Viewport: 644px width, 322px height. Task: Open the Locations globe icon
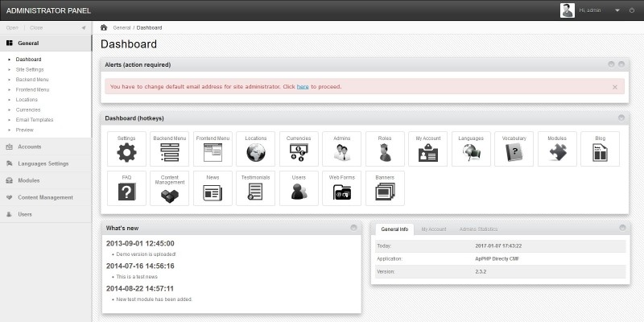point(256,152)
